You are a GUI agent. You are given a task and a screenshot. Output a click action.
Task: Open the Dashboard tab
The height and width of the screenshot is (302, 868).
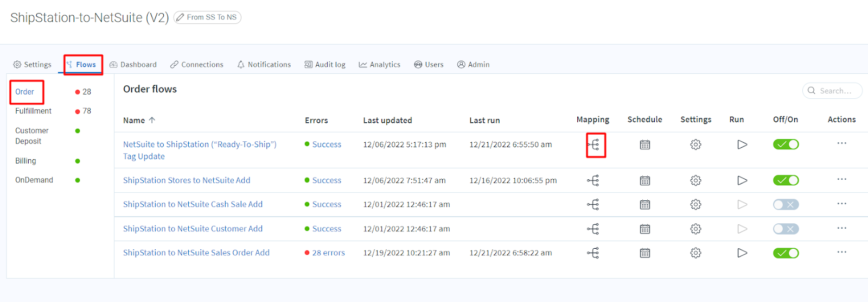pyautogui.click(x=133, y=65)
